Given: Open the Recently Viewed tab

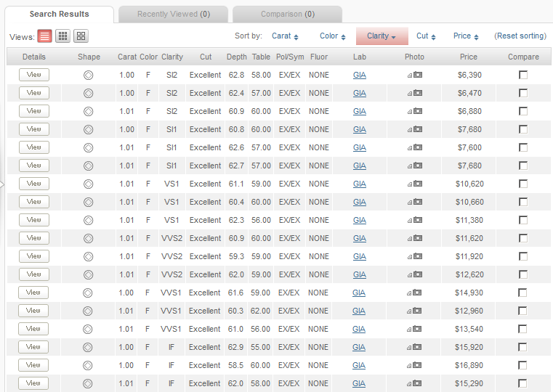Looking at the screenshot, I should (x=173, y=14).
